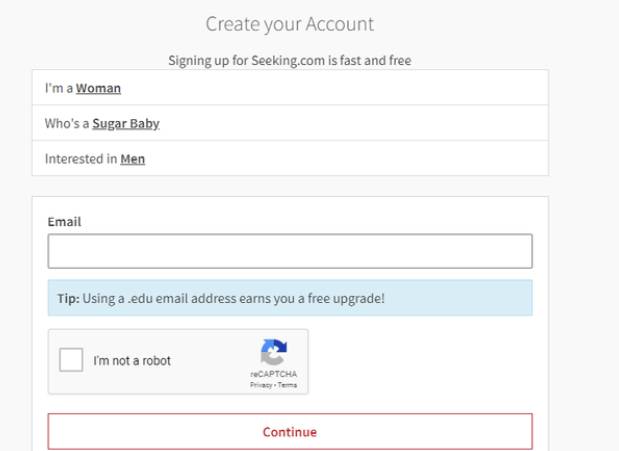Click the .edu email tip banner
This screenshot has height=451, width=619.
click(x=290, y=298)
